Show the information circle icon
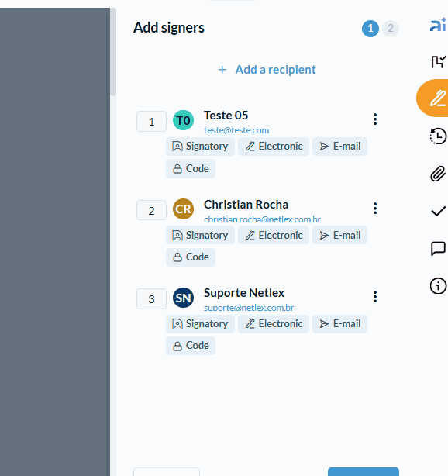The image size is (448, 476). tap(438, 285)
